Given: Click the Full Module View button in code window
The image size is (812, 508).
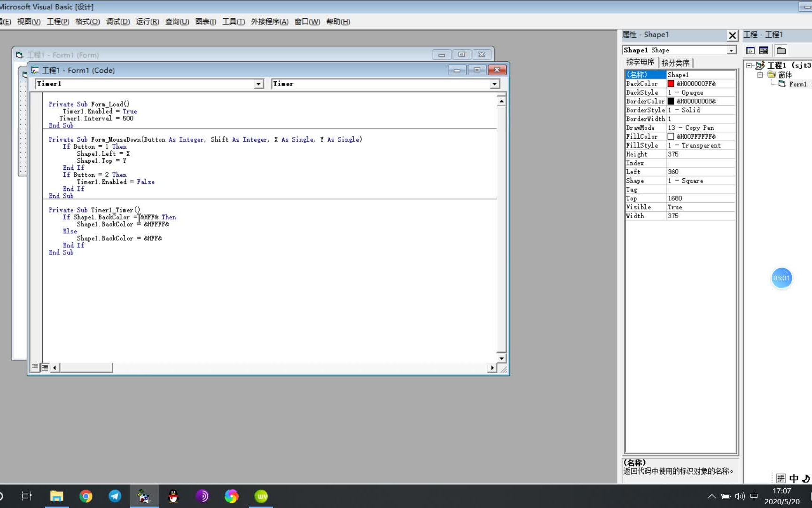Looking at the screenshot, I should [x=45, y=367].
